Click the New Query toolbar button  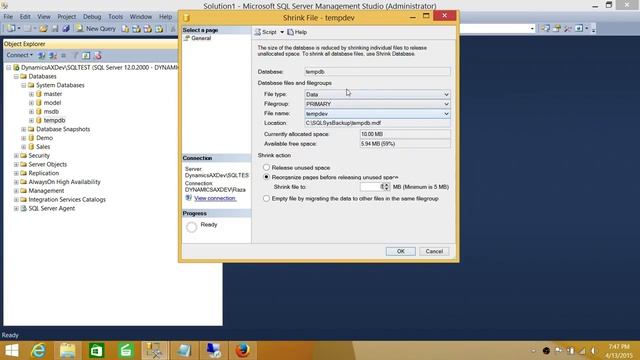[96, 29]
